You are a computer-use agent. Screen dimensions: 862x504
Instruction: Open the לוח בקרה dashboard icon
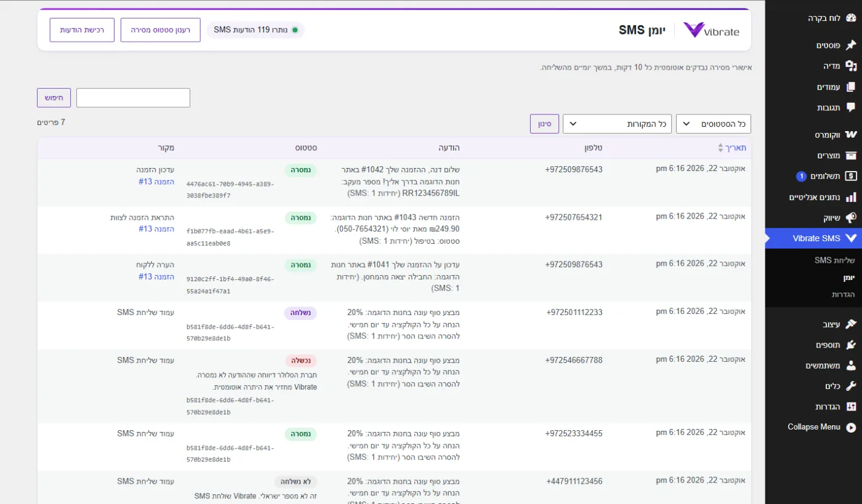(x=851, y=18)
